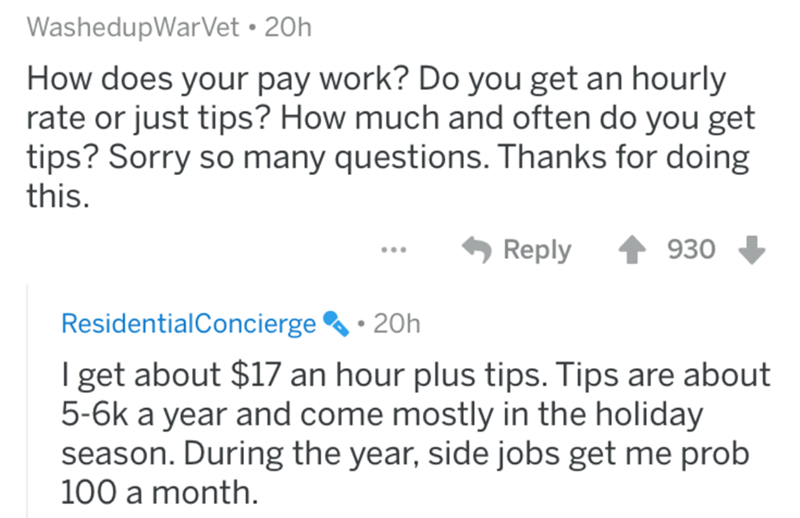
Task: Click the 20h timestamp on WashedupWarVet's comment
Action: pos(290,28)
